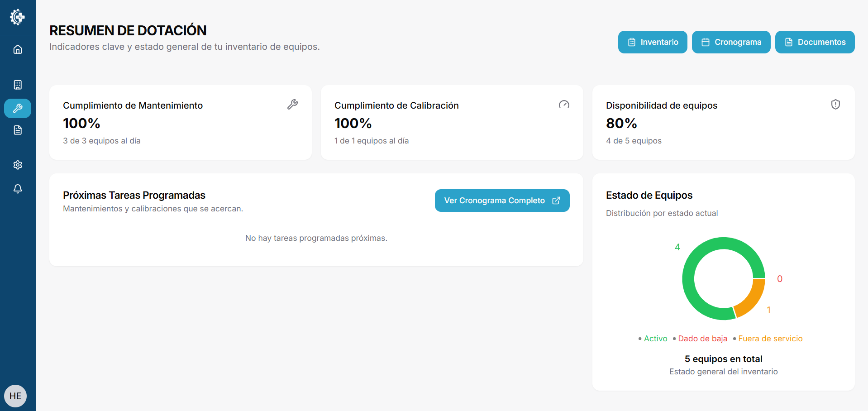
Task: Click gauge icon on Calibración card
Action: 564,105
